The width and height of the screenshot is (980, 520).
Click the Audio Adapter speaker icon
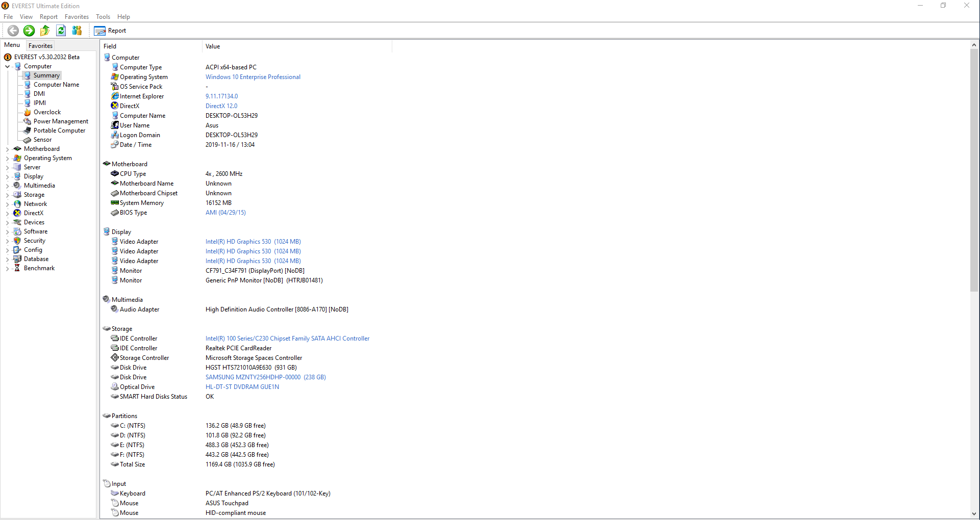point(115,309)
